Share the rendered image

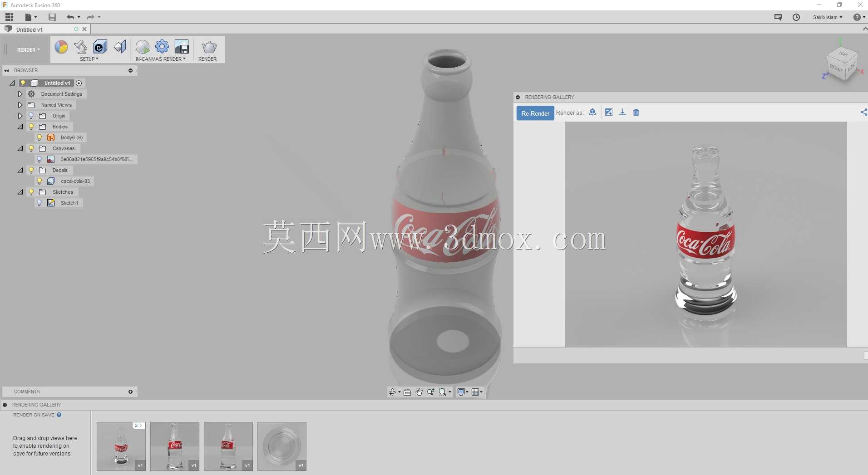(x=863, y=113)
